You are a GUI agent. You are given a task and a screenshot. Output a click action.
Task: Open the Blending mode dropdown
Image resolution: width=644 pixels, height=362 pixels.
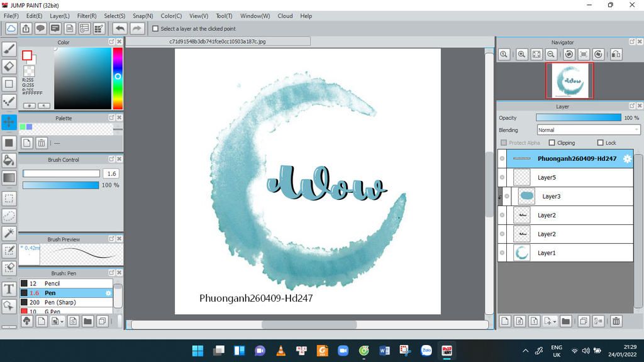coord(589,130)
